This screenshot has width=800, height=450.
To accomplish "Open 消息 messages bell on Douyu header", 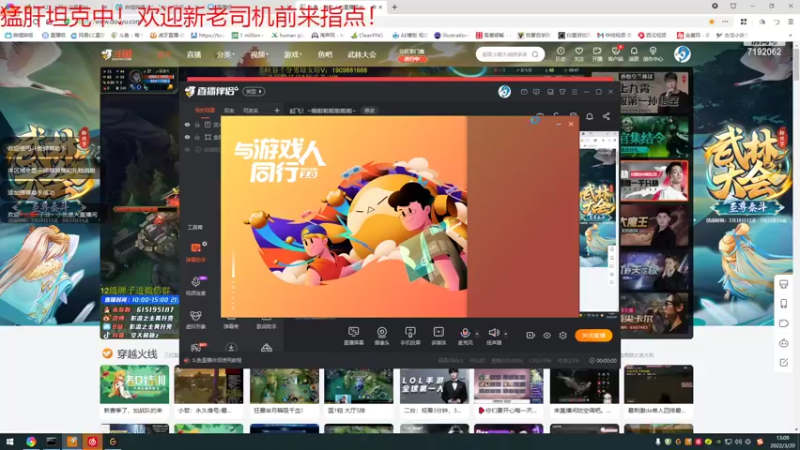I will [634, 54].
